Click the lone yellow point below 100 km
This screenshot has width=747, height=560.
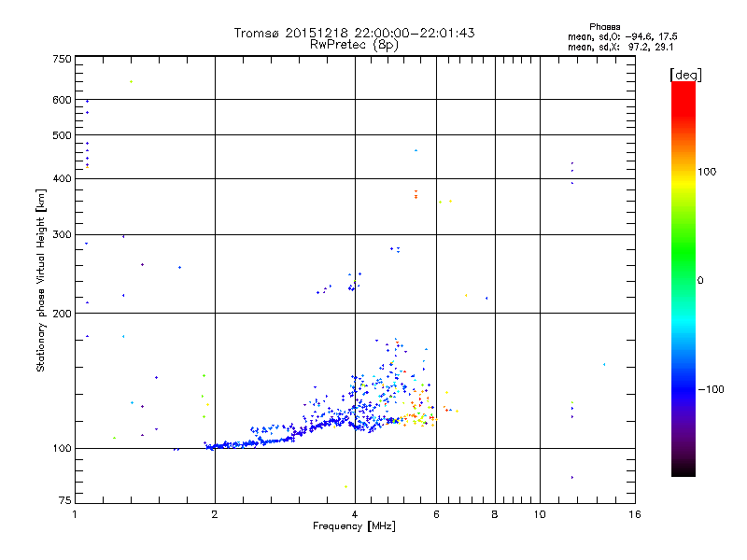[x=345, y=486]
